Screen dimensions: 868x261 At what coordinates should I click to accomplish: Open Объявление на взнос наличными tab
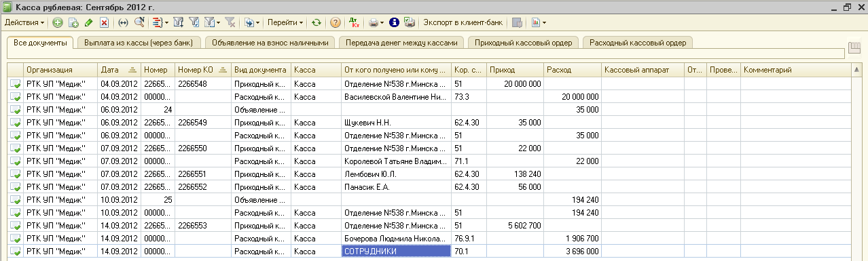(x=270, y=42)
